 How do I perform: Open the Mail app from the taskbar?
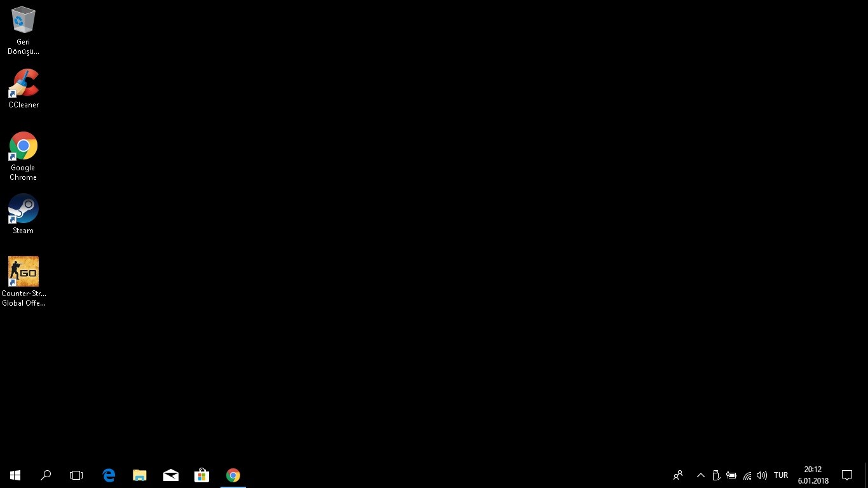click(171, 475)
